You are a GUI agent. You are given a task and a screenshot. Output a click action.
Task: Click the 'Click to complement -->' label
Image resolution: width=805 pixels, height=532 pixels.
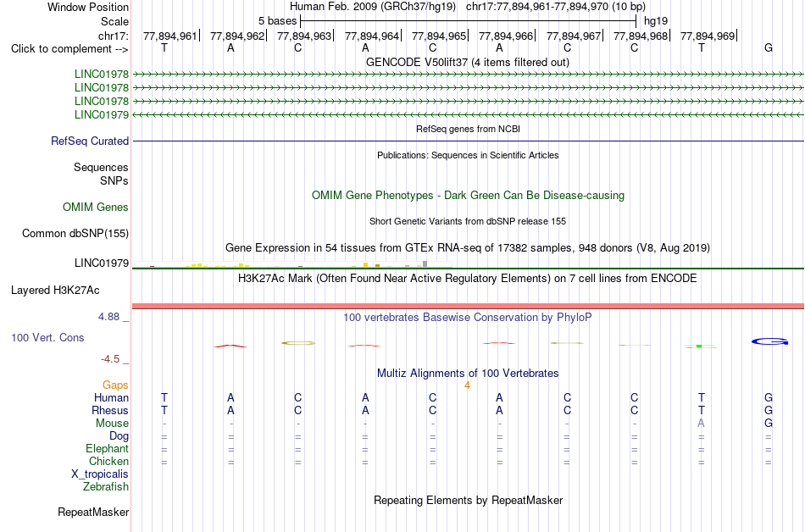(x=69, y=49)
